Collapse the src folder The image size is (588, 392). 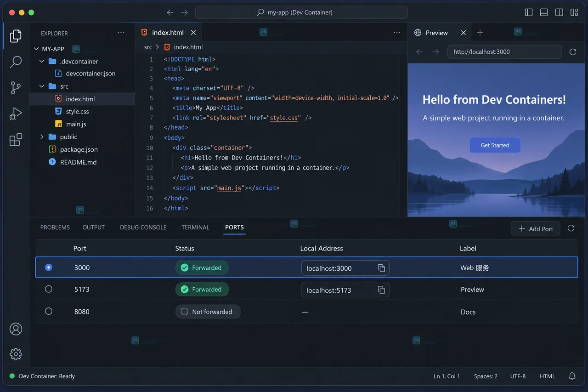click(42, 86)
